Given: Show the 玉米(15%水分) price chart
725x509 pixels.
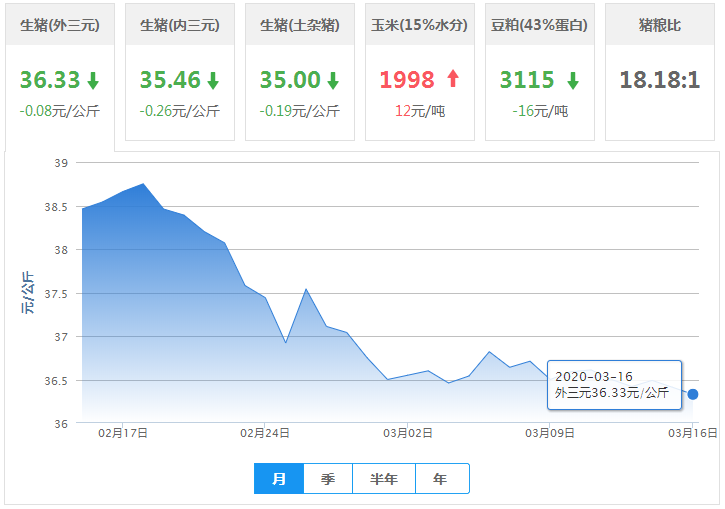Looking at the screenshot, I should click(x=419, y=25).
